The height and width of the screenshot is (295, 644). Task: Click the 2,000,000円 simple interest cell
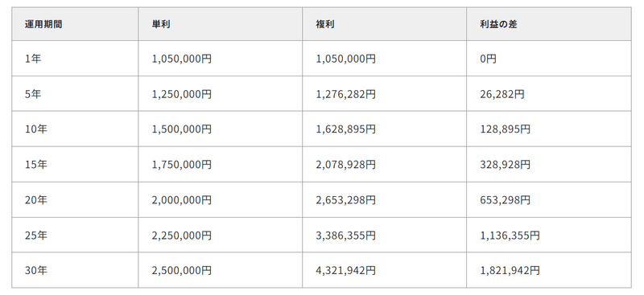tap(221, 199)
